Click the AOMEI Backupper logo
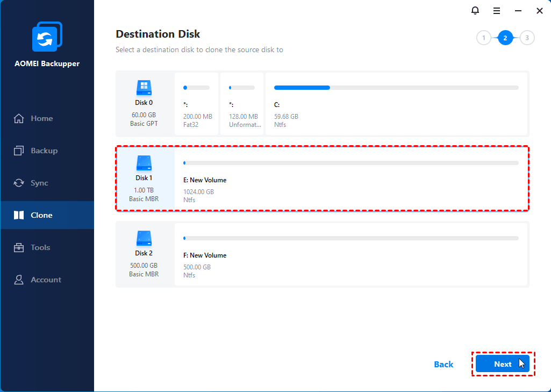This screenshot has width=551, height=392. (47, 37)
